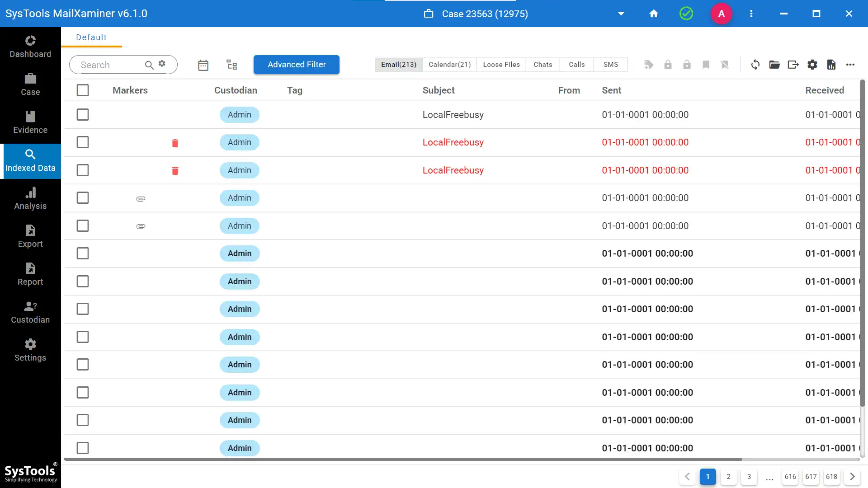868x488 pixels.
Task: Go to page 2
Action: click(x=728, y=477)
